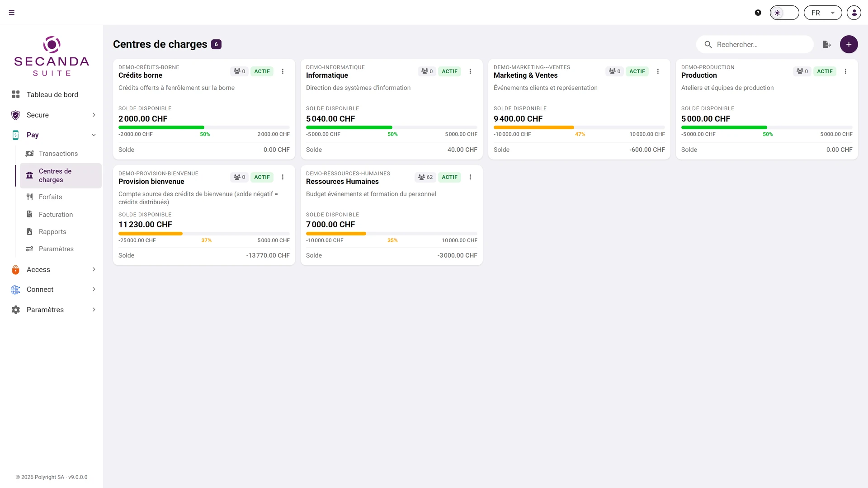This screenshot has width=868, height=488.
Task: Go to Tableau de bord
Action: point(52,94)
